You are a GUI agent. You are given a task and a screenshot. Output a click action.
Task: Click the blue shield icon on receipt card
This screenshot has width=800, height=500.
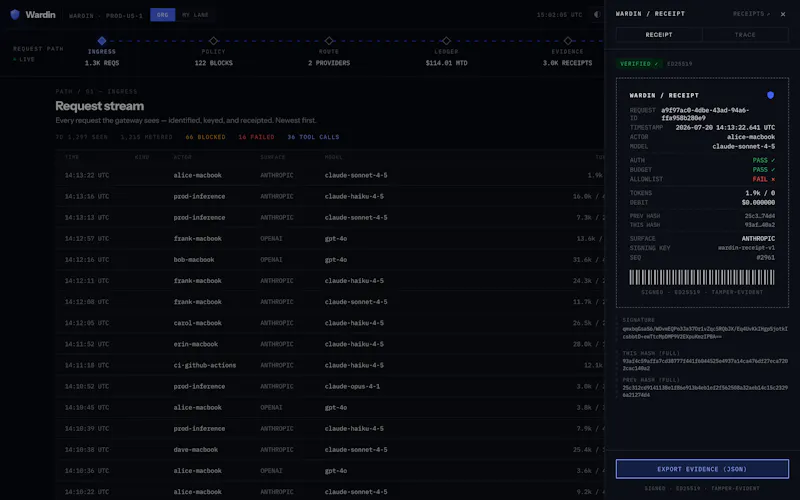point(770,95)
